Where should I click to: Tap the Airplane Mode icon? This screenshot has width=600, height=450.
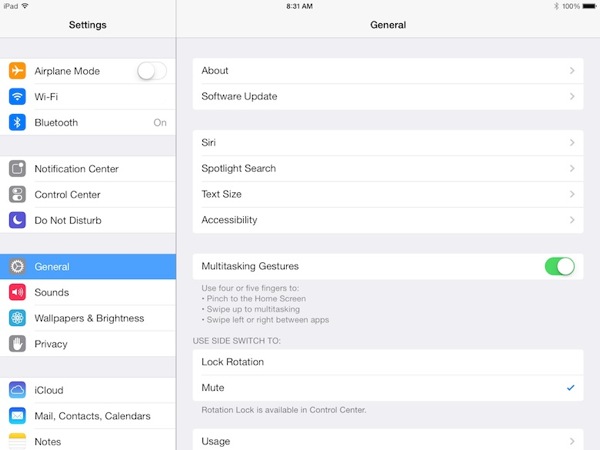[17, 71]
